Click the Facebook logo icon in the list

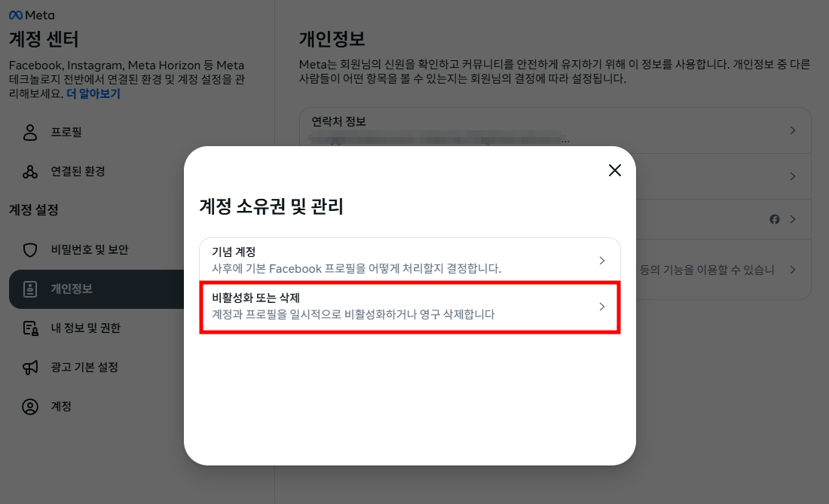[x=775, y=219]
